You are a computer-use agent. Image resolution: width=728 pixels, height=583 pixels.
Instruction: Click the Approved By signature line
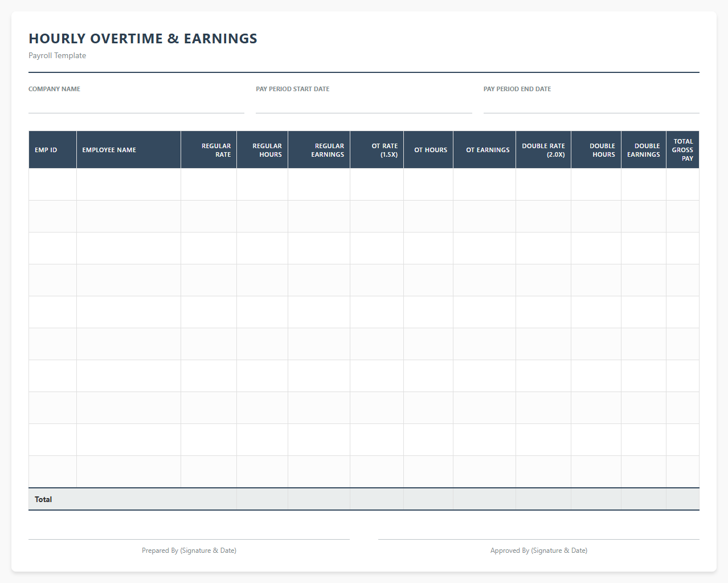coord(539,539)
